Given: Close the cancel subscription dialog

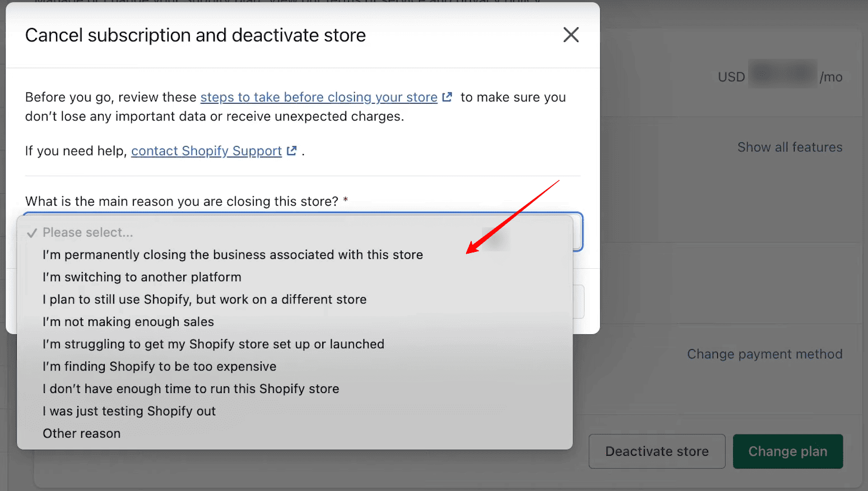Looking at the screenshot, I should [570, 35].
